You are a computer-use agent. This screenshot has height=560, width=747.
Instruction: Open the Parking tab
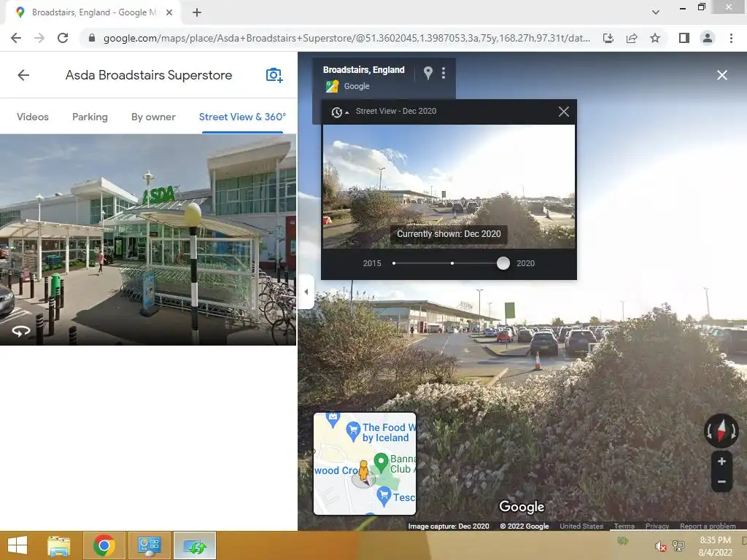click(90, 117)
